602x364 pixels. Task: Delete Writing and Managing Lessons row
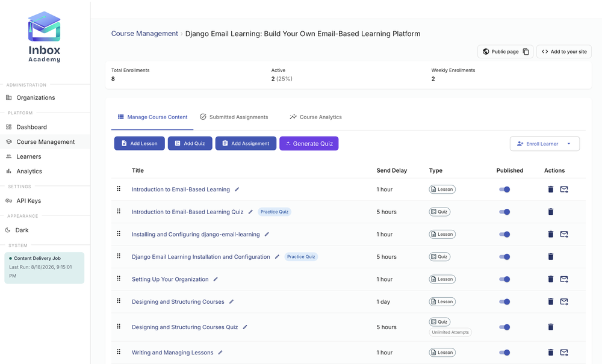point(551,352)
